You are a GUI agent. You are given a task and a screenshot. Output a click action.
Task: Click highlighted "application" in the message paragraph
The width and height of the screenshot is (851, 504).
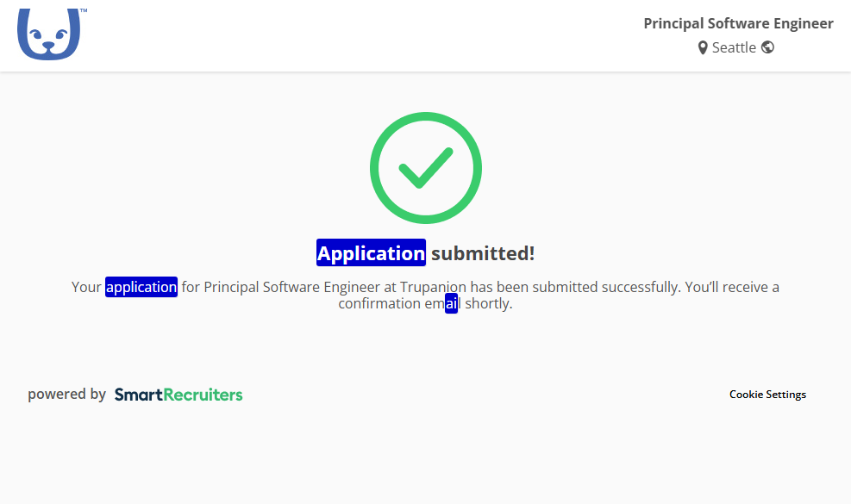click(x=141, y=287)
